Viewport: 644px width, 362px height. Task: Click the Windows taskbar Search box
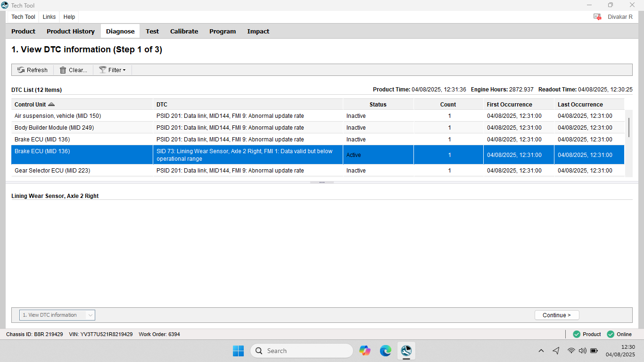[302, 351]
